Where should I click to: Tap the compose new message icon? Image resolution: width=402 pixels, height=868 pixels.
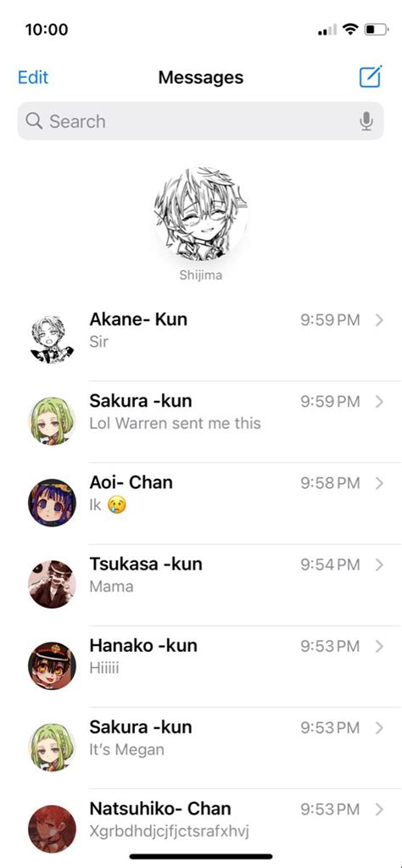371,77
